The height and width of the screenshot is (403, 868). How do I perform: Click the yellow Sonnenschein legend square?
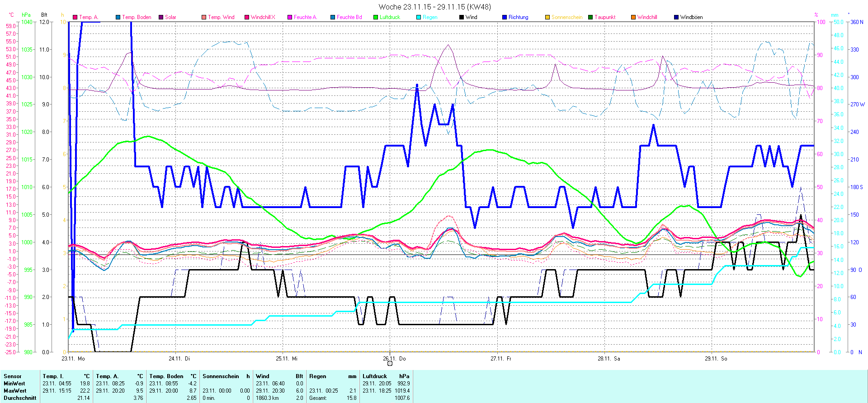pyautogui.click(x=547, y=17)
